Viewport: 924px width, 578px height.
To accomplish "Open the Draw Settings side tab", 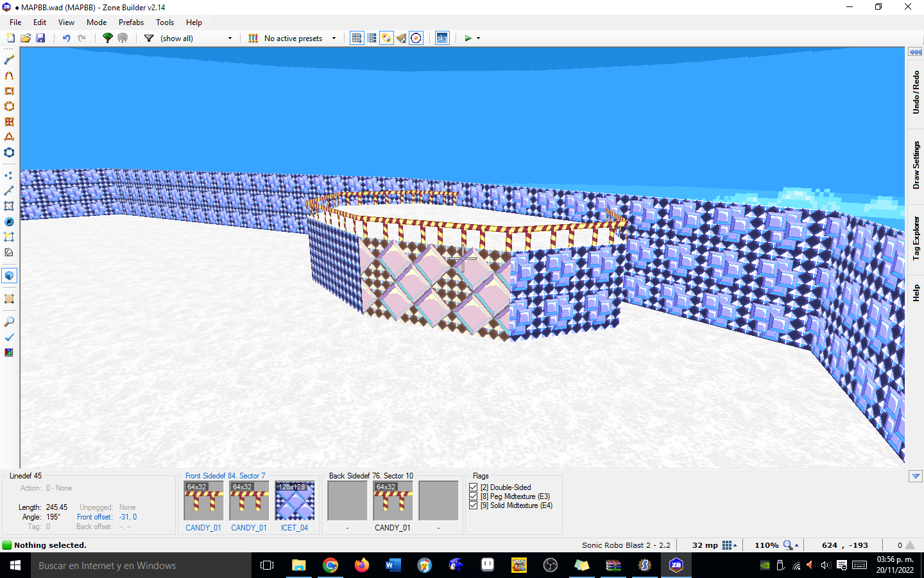I will click(916, 165).
